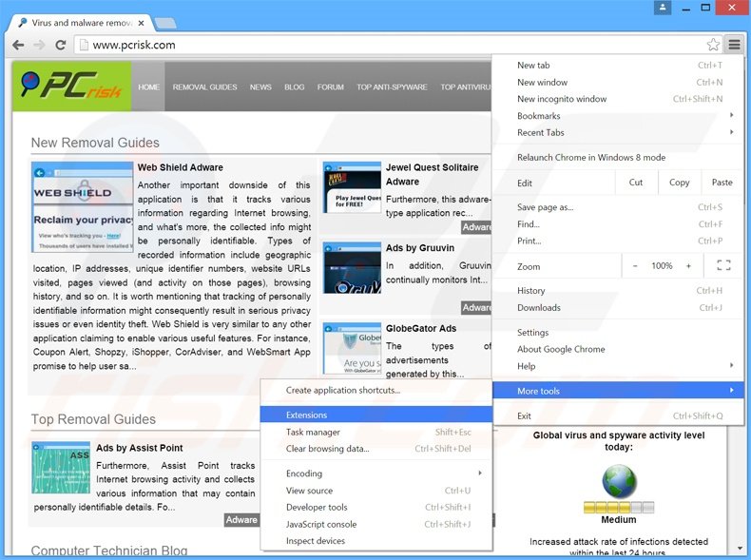Click Jewel Quest Solitaire Adware title

pyautogui.click(x=432, y=174)
